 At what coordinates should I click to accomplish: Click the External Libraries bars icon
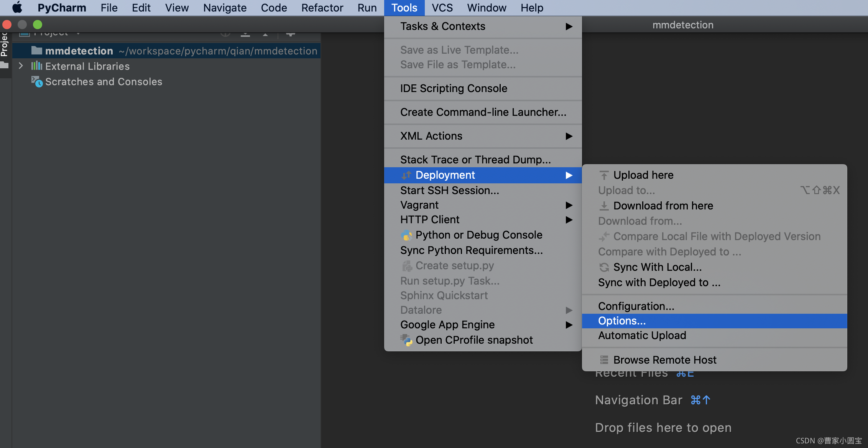tap(37, 66)
